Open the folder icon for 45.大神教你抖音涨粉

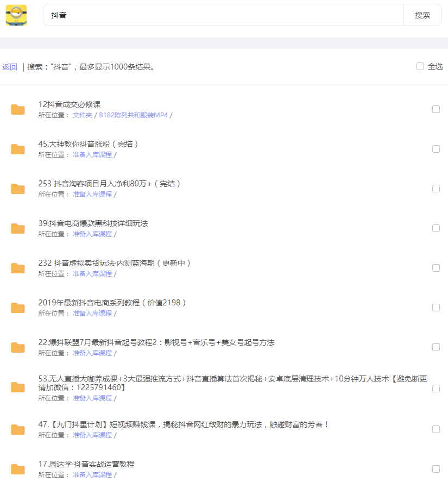coord(17,149)
